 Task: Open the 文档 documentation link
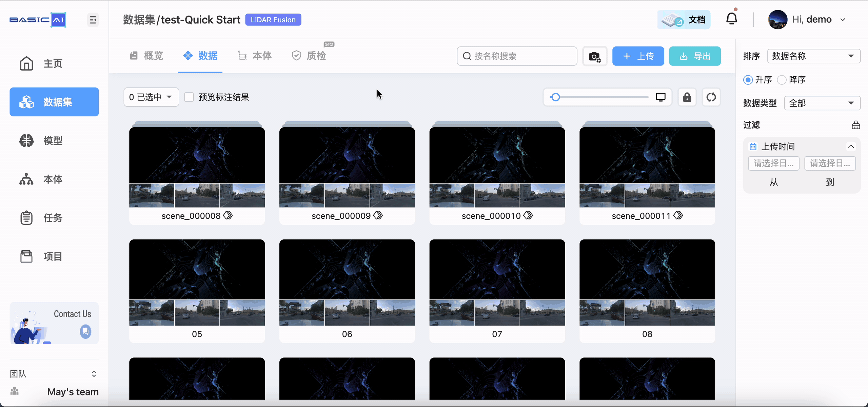point(684,20)
